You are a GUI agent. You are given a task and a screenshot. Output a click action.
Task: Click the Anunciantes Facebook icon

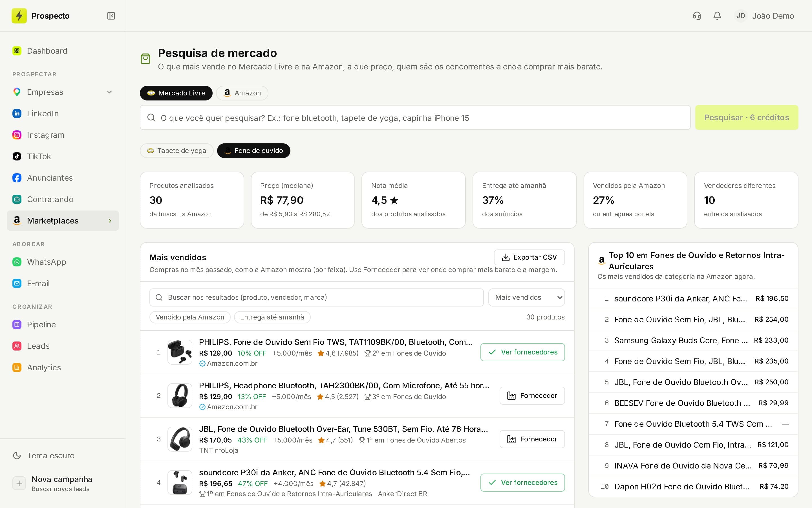[17, 178]
